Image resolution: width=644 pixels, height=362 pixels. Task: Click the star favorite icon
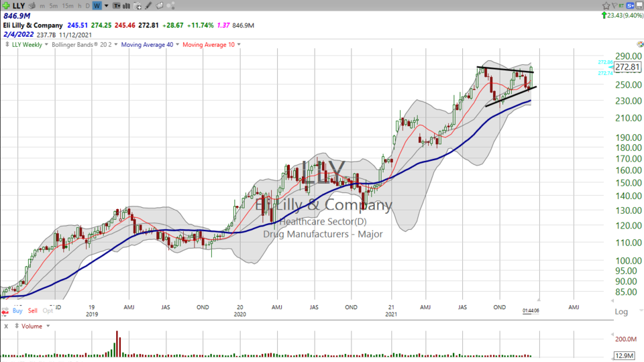click(x=606, y=5)
